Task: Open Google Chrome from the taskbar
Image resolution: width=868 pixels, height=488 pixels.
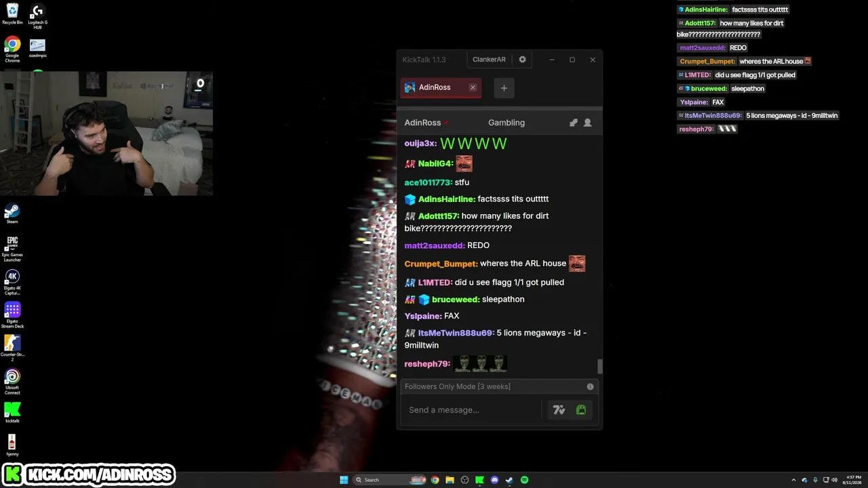Action: (x=435, y=480)
